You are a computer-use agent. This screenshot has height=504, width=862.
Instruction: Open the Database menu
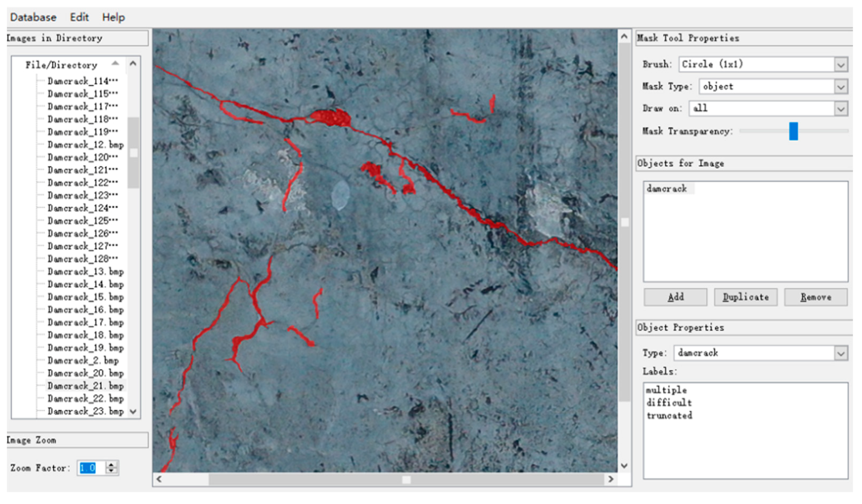(33, 17)
